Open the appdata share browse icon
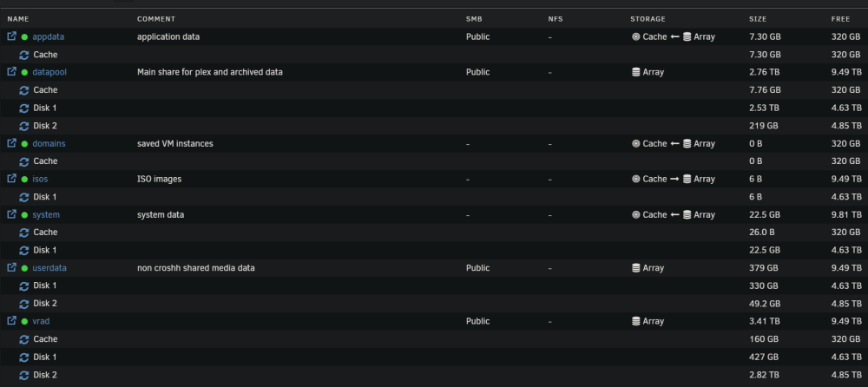Viewport: 868px width, 387px height. click(x=11, y=36)
